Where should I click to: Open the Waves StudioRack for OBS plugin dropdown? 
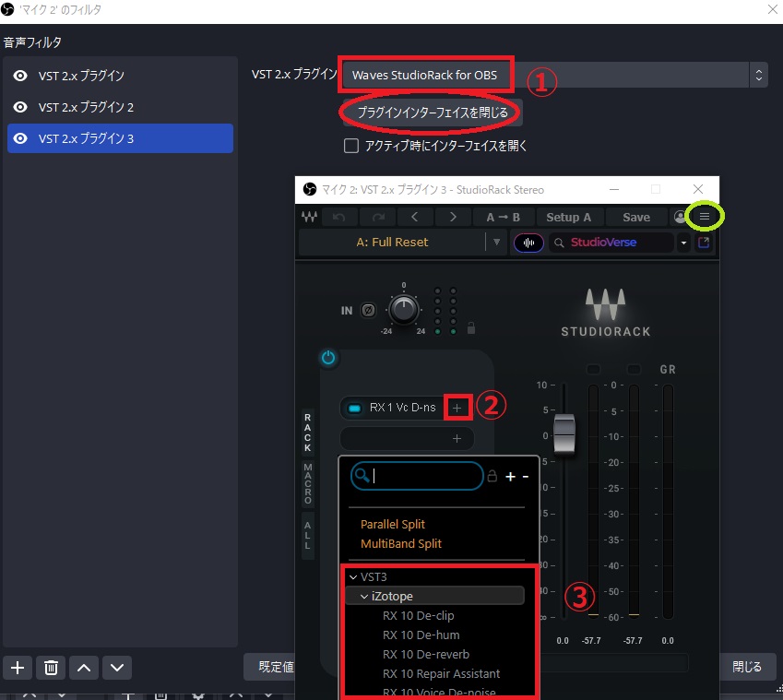pyautogui.click(x=554, y=75)
